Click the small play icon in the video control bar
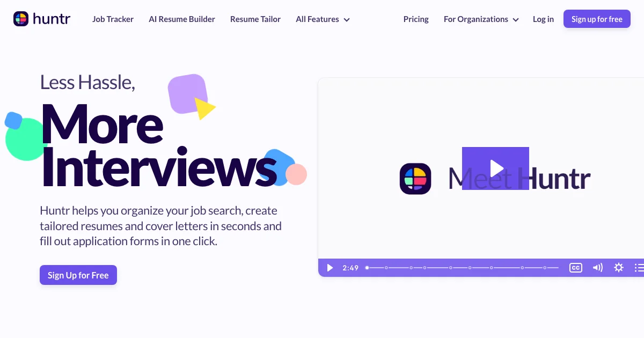Screen dimensions: 644x338 [330, 268]
